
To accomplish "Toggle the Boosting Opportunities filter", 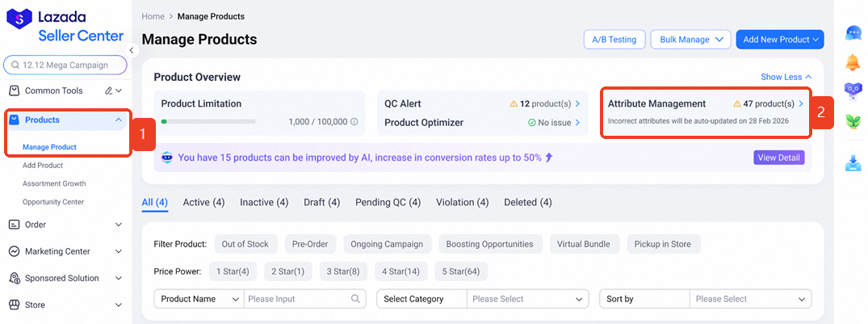I will point(490,244).
